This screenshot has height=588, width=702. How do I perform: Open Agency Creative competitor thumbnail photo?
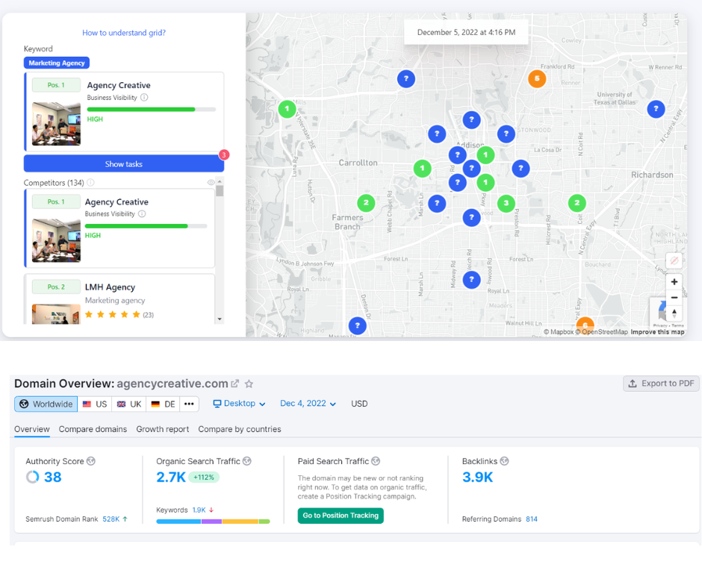57,240
